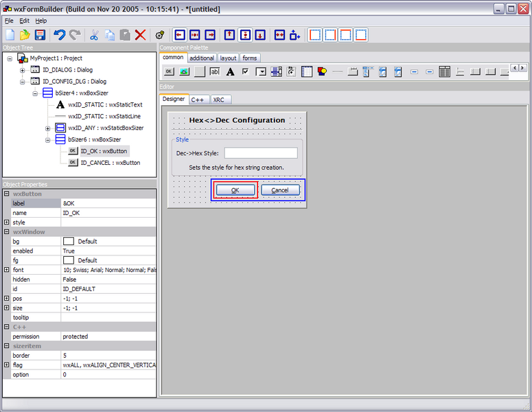Open the Help menu
The image size is (532, 412).
[x=41, y=21]
